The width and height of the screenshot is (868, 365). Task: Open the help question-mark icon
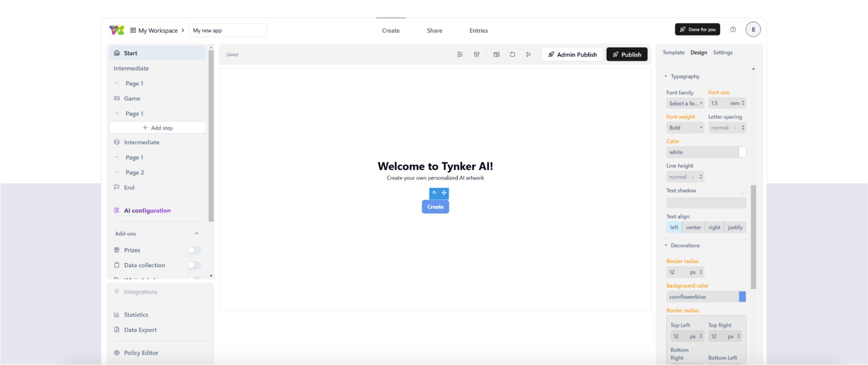pyautogui.click(x=733, y=30)
